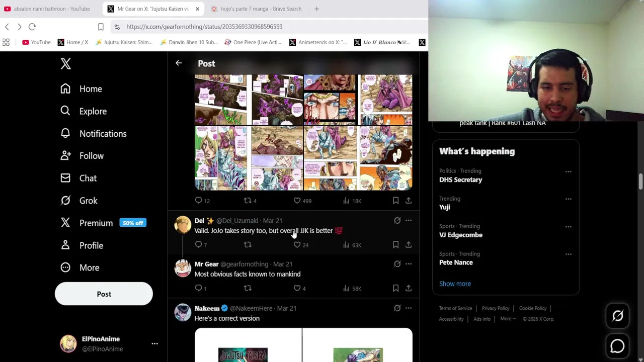Click the white Post button
The image size is (644, 362).
click(104, 294)
